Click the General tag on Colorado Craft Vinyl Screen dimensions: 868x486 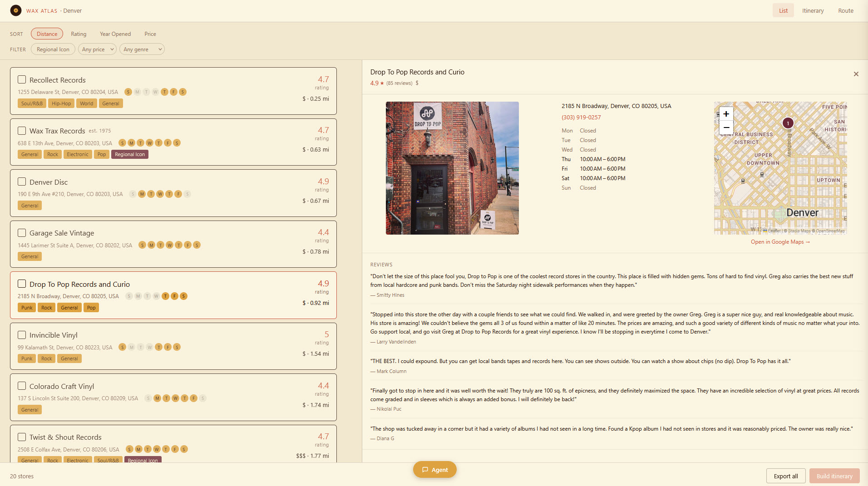click(x=30, y=410)
